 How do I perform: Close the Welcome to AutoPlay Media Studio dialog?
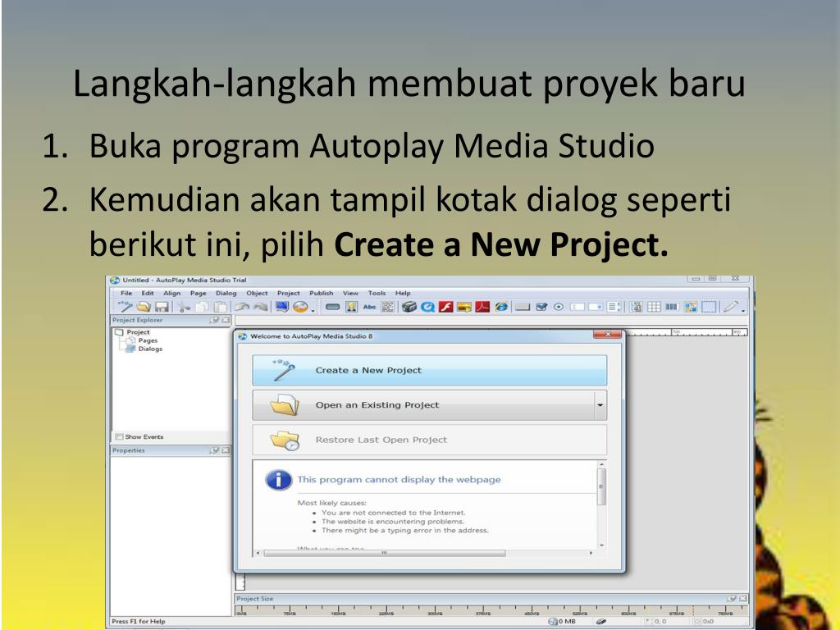click(608, 335)
